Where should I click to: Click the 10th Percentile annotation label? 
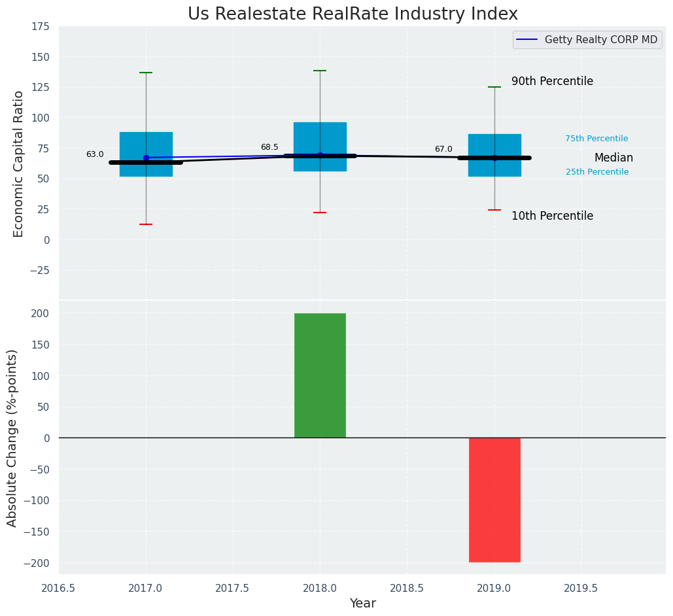tap(552, 216)
